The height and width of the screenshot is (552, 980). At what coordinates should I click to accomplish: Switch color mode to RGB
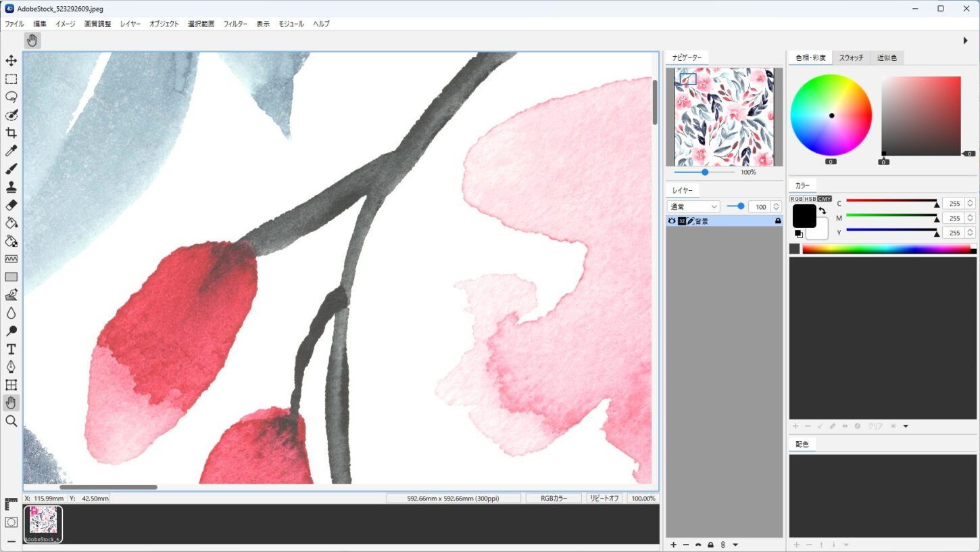(x=796, y=199)
